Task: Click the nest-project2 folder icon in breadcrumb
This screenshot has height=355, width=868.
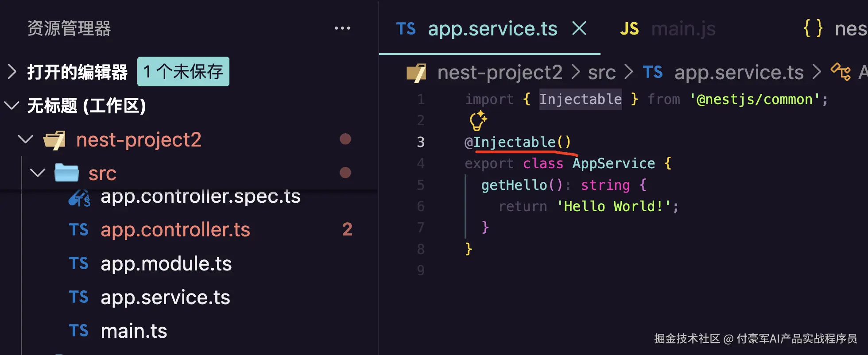Action: (x=416, y=73)
